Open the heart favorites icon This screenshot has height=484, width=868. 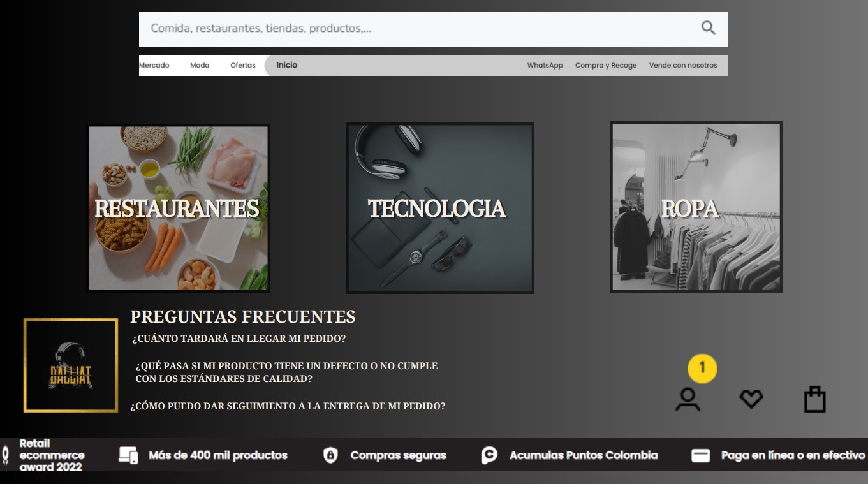pos(751,400)
